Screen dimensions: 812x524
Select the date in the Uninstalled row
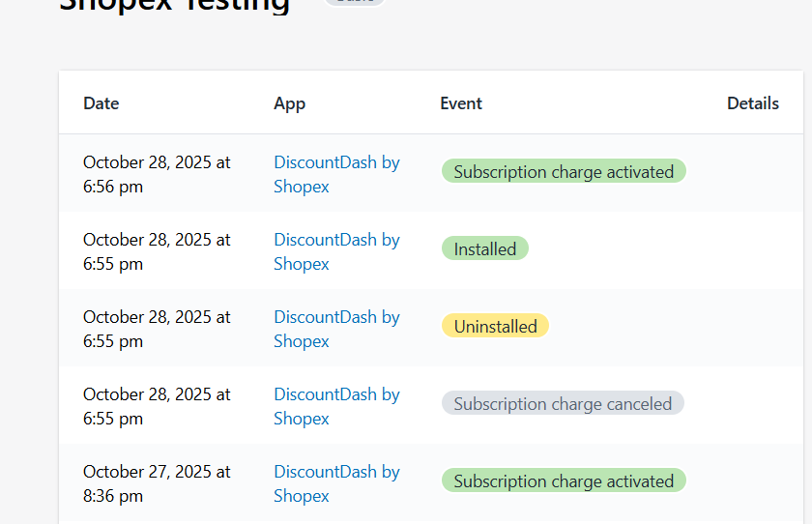pos(156,329)
